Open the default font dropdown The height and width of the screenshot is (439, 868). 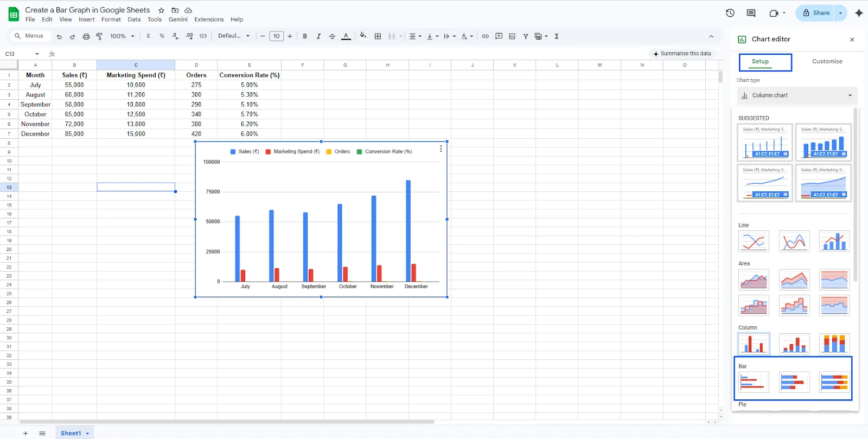pyautogui.click(x=234, y=36)
